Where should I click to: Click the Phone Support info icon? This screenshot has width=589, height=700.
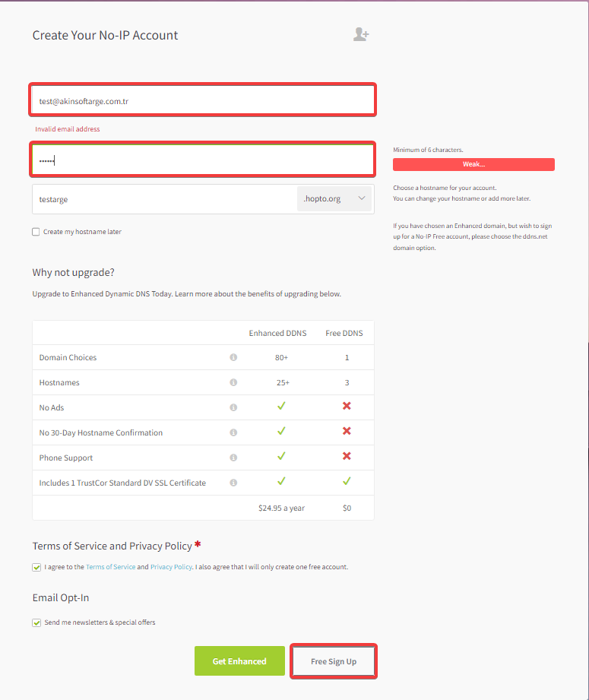coord(233,457)
